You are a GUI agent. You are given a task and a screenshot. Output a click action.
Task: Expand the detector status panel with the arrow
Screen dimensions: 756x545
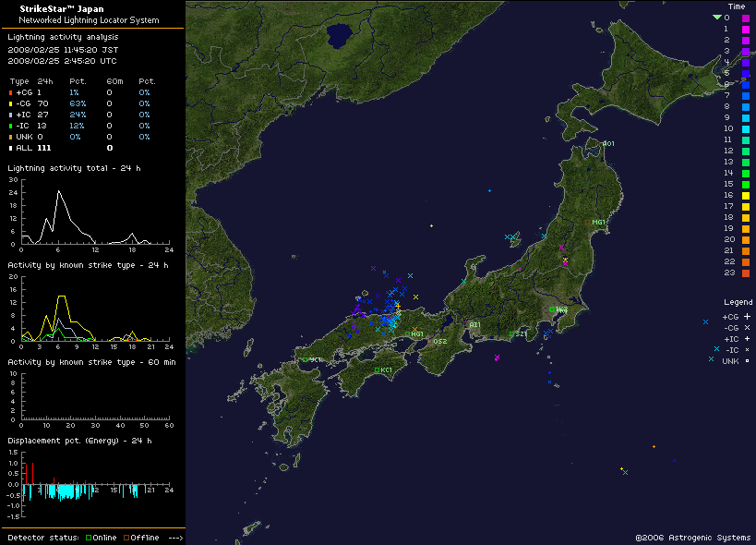[174, 537]
